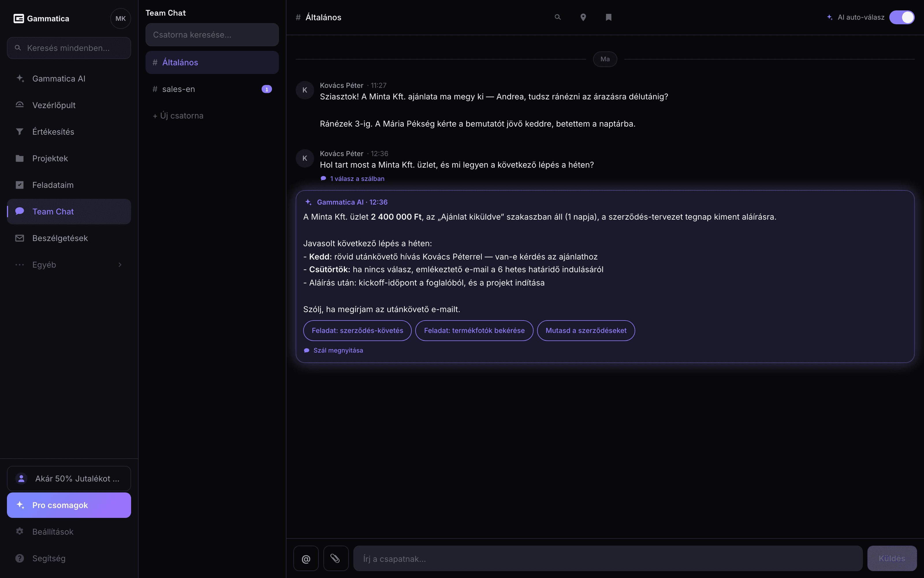Toggle the AI auto-válasz switch
Screen dimensions: 924x578
pyautogui.click(x=902, y=17)
